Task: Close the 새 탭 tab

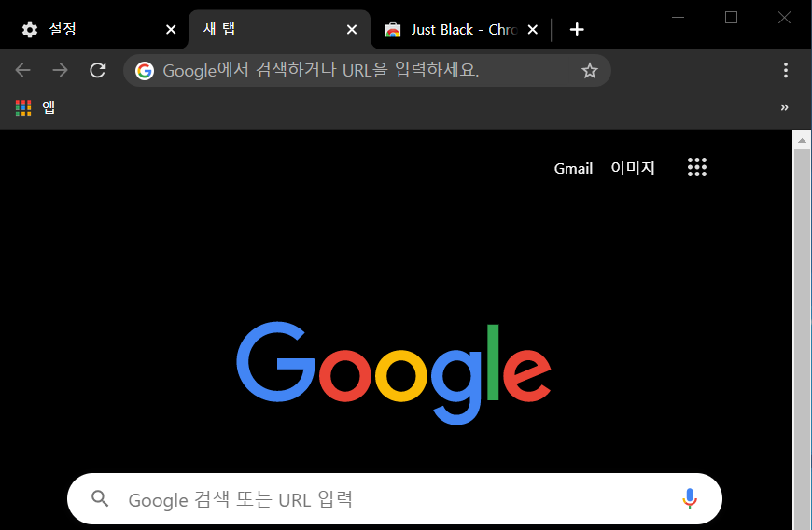Action: 352,30
